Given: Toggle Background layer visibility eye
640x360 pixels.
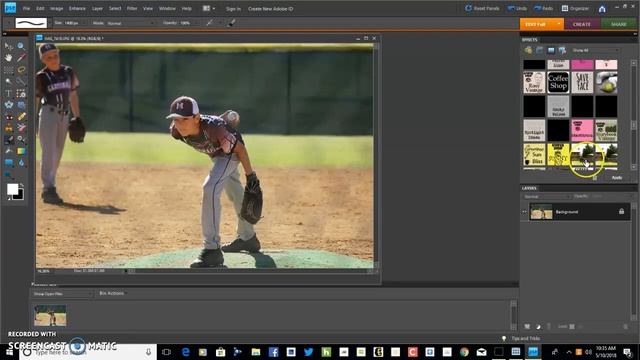Looking at the screenshot, I should click(524, 212).
